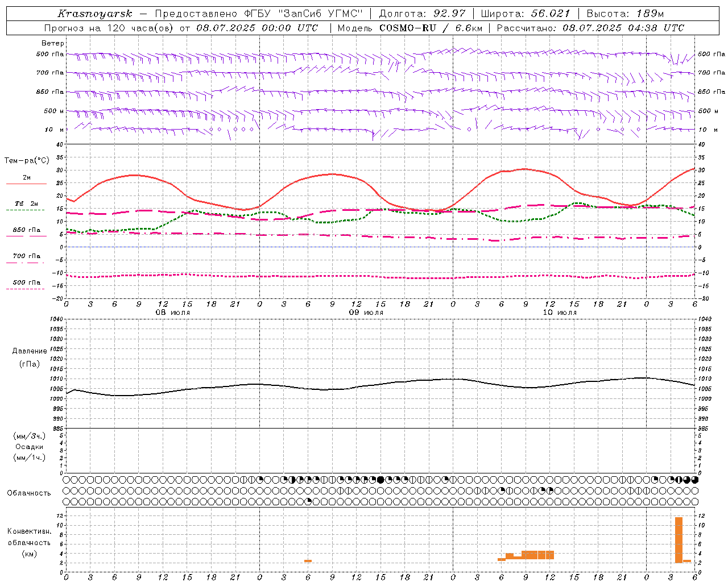
Task: Click the 'Тем-ра(°C)' temperature label
Action: tap(27, 161)
